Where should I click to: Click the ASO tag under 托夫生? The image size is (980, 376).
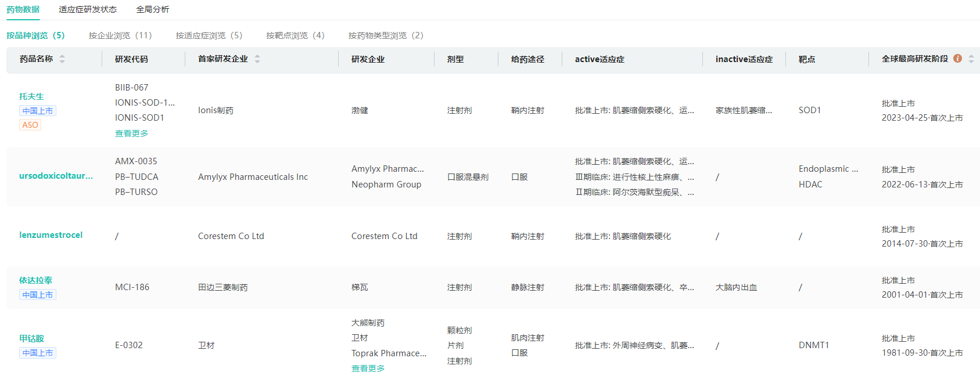click(30, 125)
